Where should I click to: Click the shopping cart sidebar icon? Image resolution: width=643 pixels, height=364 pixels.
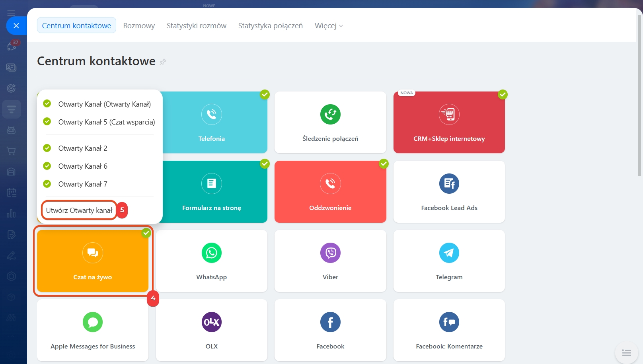(x=11, y=151)
